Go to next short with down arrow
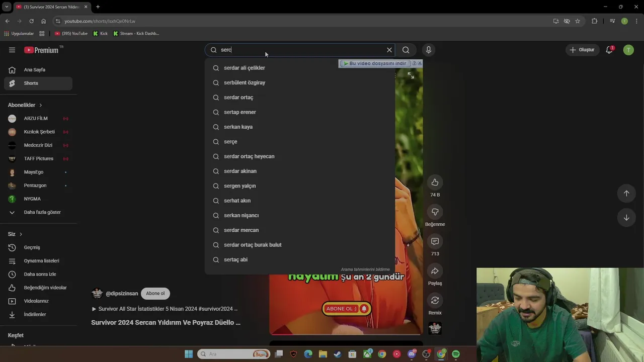 626,218
